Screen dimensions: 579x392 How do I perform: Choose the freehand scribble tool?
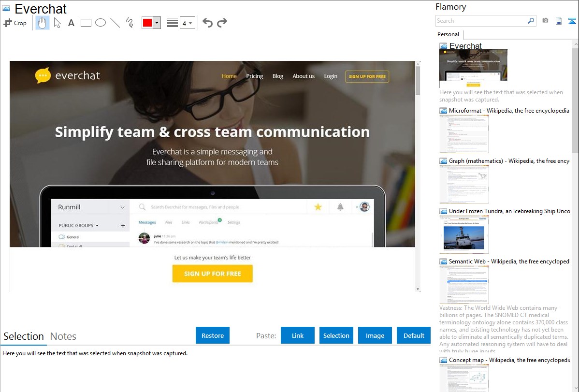pos(130,23)
